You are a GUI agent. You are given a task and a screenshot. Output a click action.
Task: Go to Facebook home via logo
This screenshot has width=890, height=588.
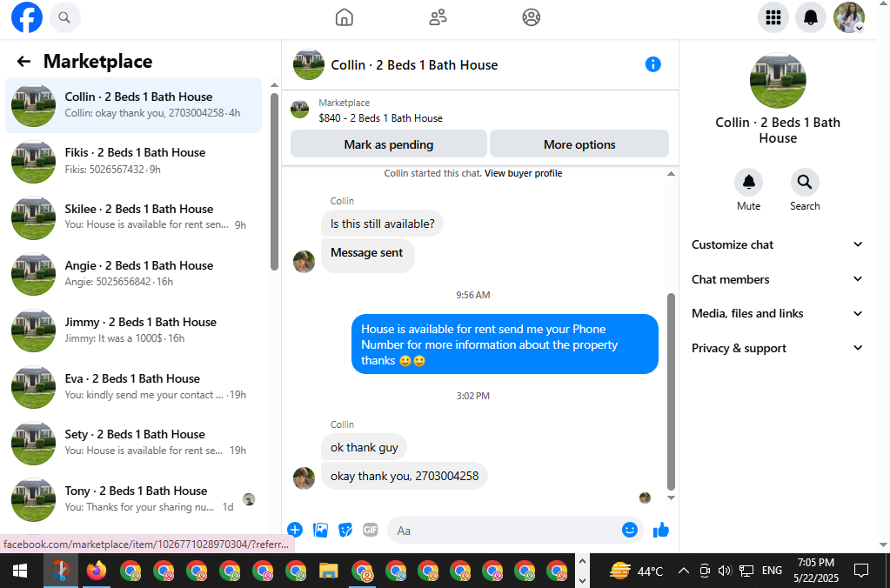27,17
